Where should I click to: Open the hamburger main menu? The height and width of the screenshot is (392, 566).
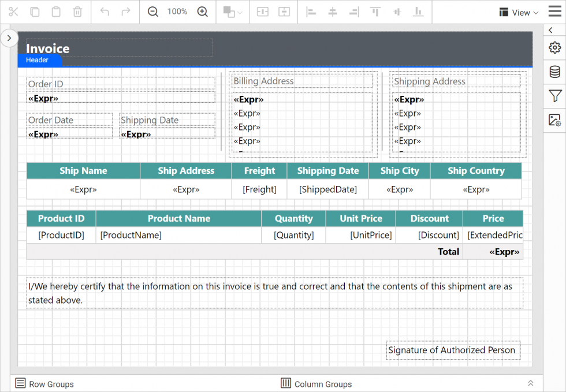[555, 11]
